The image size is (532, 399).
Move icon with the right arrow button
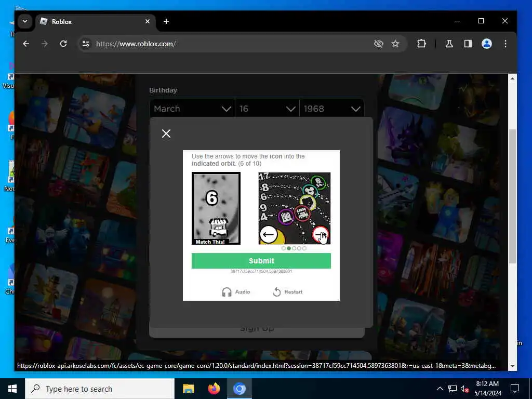pos(321,234)
